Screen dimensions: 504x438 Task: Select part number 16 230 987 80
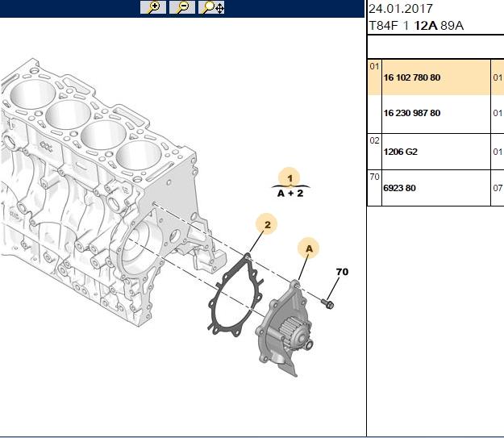click(412, 113)
